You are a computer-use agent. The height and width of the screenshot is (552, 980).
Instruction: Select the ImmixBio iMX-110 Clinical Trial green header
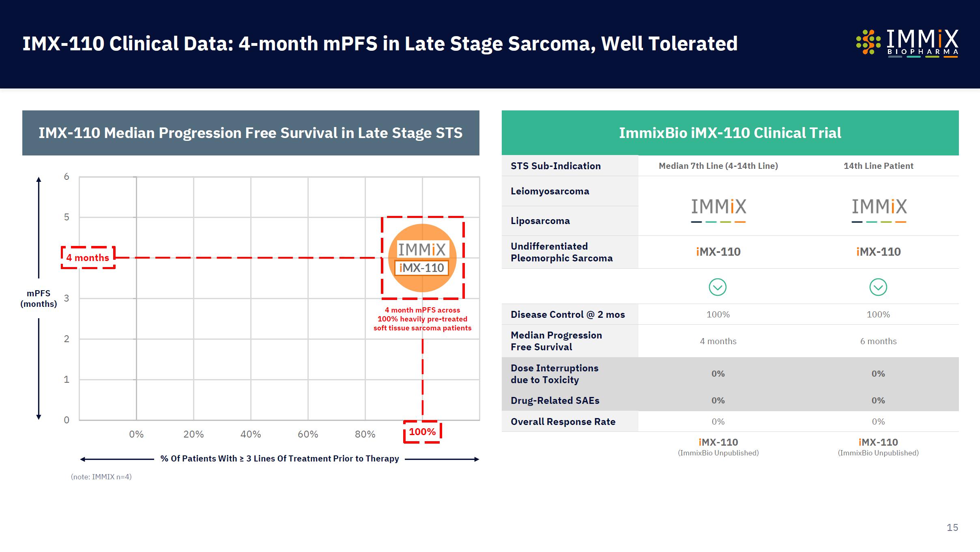[730, 133]
